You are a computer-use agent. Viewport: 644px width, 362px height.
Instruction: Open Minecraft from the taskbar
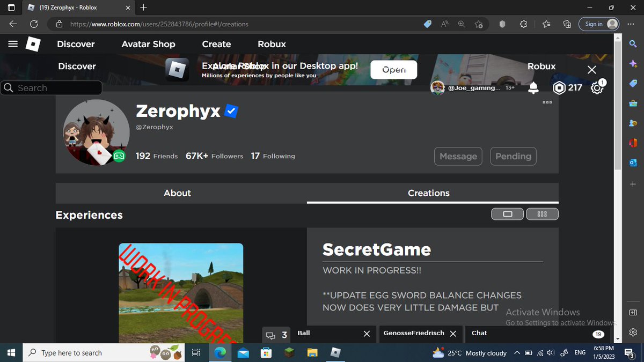(x=289, y=352)
